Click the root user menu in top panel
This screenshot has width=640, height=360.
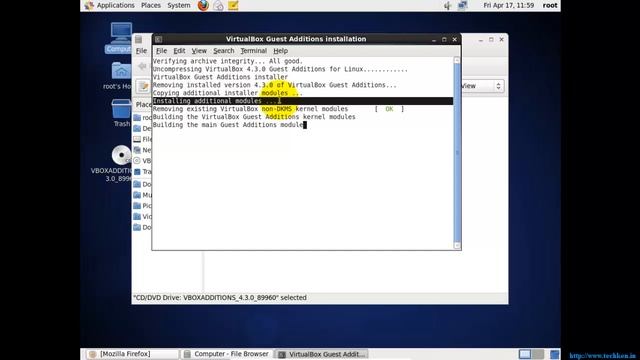pyautogui.click(x=550, y=5)
